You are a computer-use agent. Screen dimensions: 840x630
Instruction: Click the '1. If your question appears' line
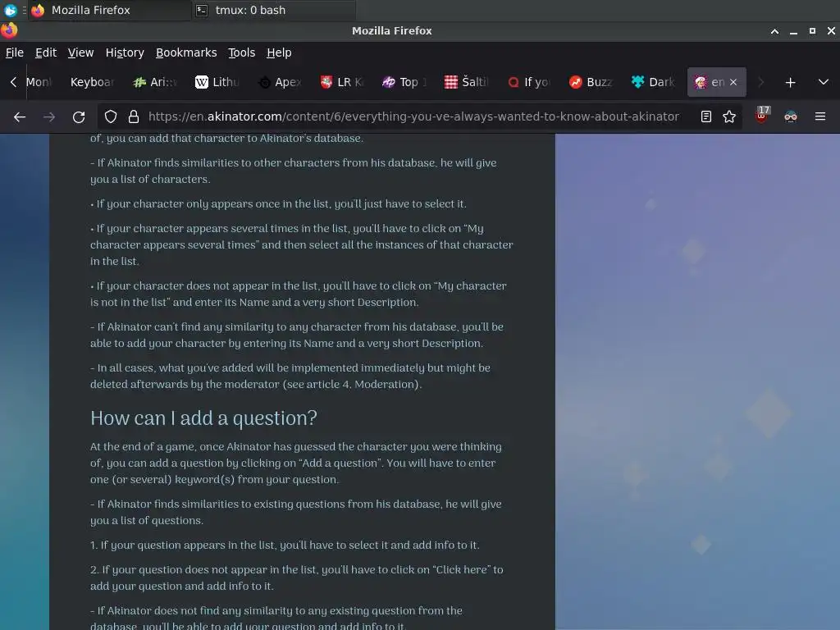[285, 546]
